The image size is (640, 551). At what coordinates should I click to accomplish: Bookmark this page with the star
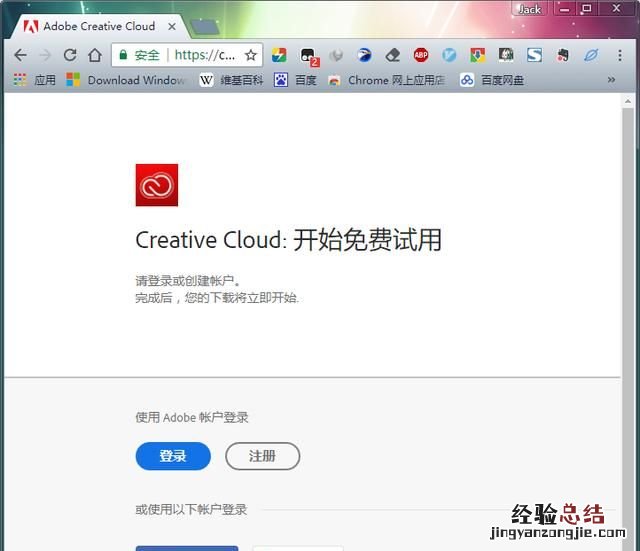[x=251, y=55]
